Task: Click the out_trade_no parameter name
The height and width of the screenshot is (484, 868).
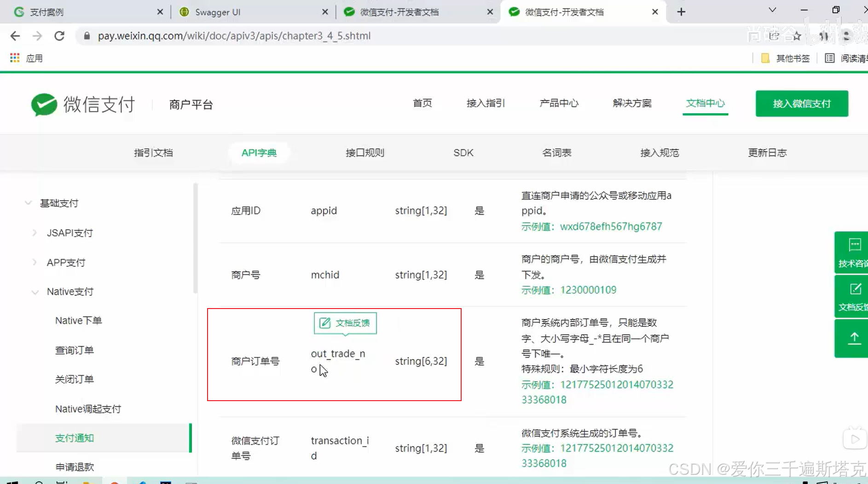Action: [338, 361]
